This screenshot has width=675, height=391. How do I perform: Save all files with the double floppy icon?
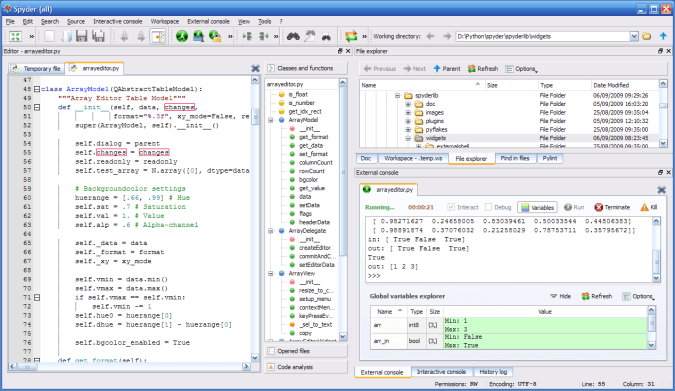point(99,36)
